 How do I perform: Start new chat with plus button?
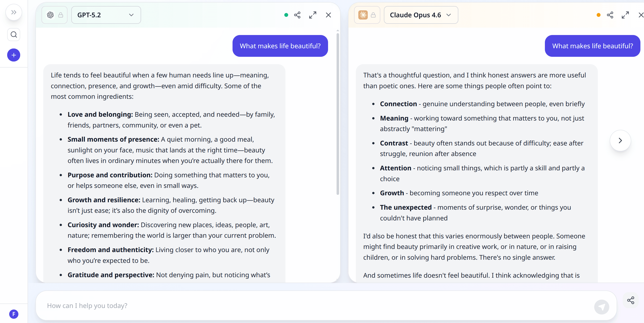(14, 55)
